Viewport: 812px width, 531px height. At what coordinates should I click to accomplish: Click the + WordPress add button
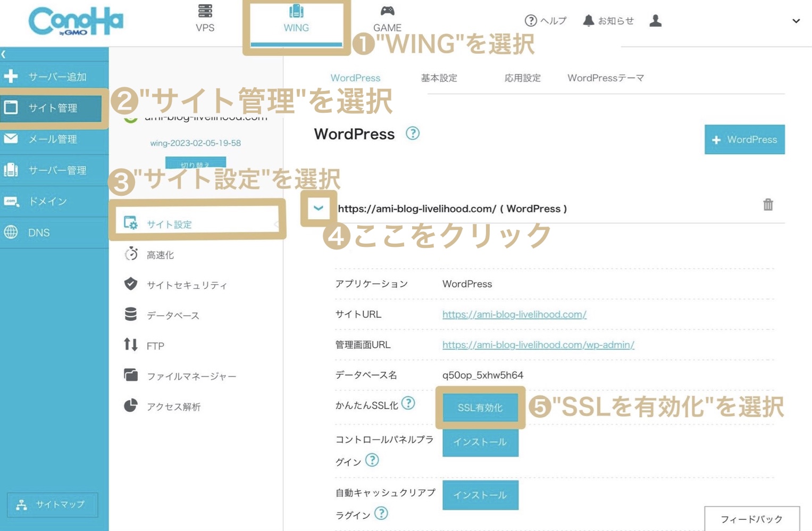pyautogui.click(x=744, y=139)
